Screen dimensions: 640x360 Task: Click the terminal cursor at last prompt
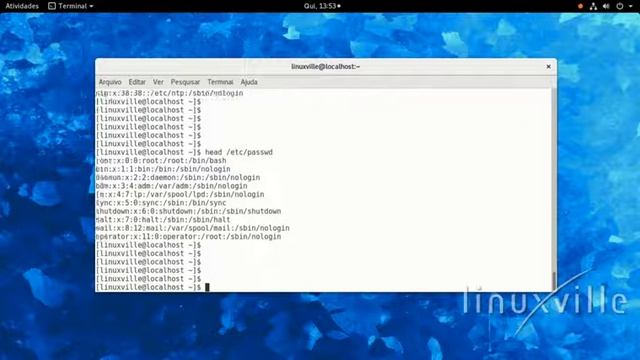click(x=207, y=287)
